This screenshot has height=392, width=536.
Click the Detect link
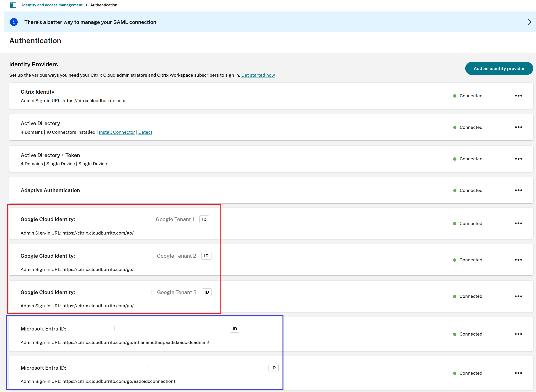pos(145,132)
